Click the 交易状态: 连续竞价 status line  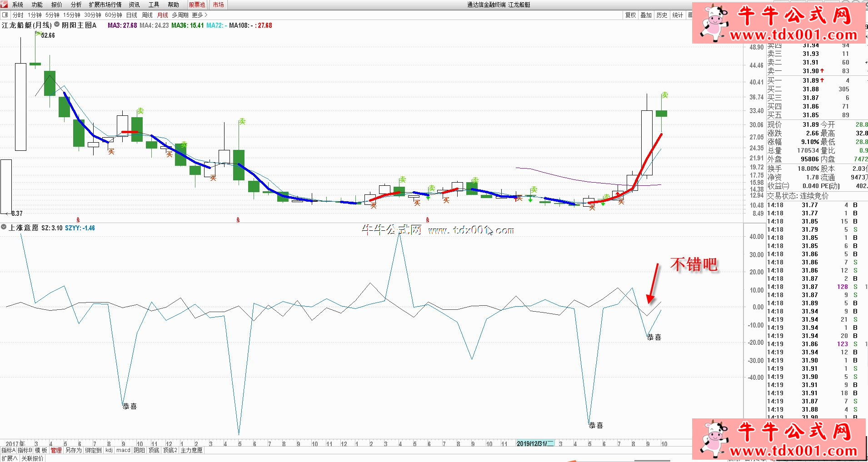pos(798,196)
